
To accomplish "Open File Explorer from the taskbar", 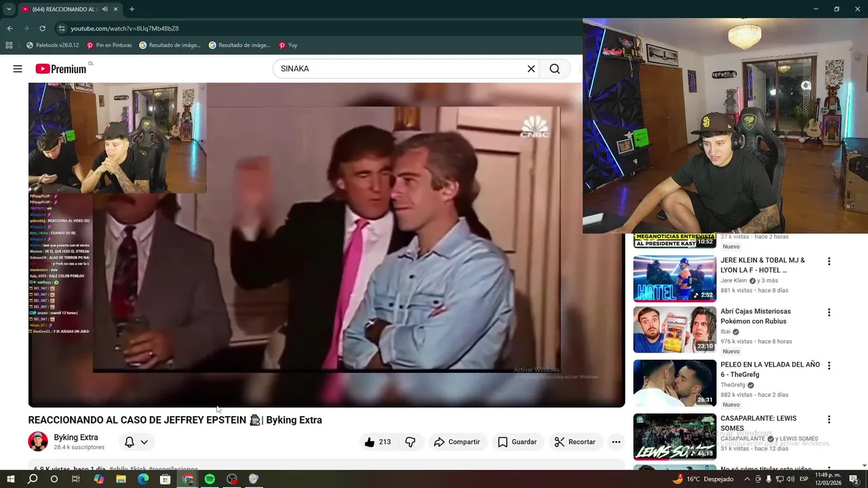I will click(121, 479).
